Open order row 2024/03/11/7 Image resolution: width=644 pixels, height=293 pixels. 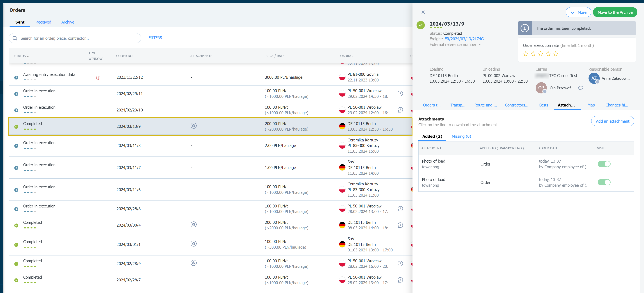pos(211,167)
